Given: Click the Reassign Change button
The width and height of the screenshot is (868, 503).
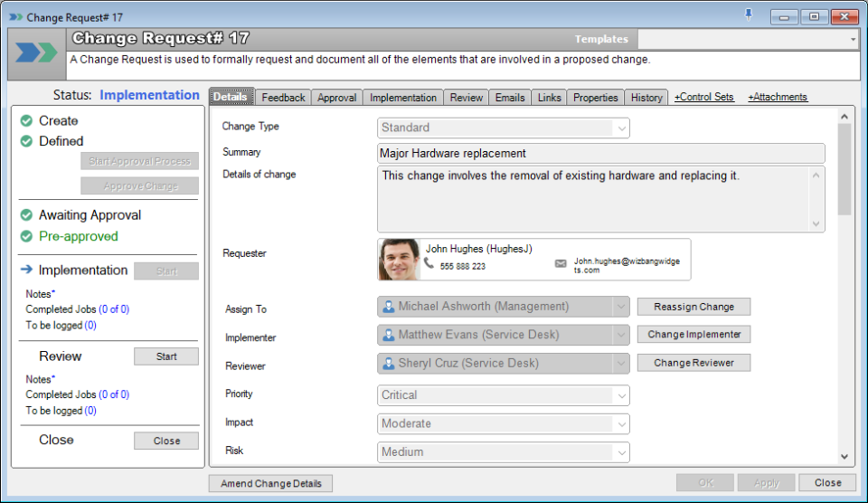Looking at the screenshot, I should [x=693, y=307].
